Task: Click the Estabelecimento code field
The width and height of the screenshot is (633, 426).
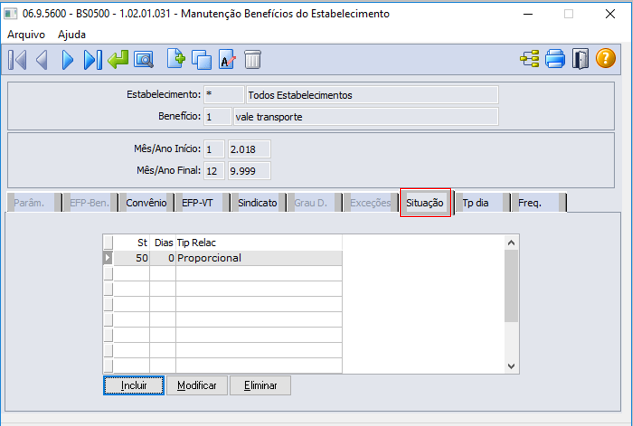Action: coord(224,95)
